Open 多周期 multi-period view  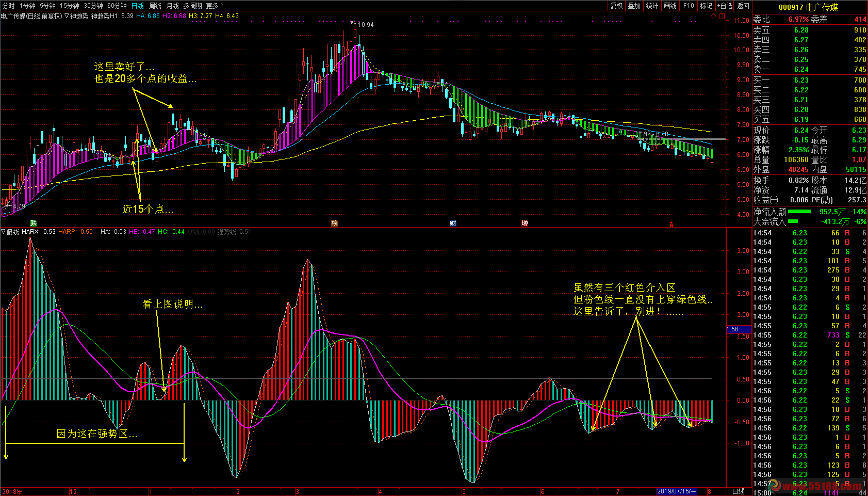coord(192,6)
